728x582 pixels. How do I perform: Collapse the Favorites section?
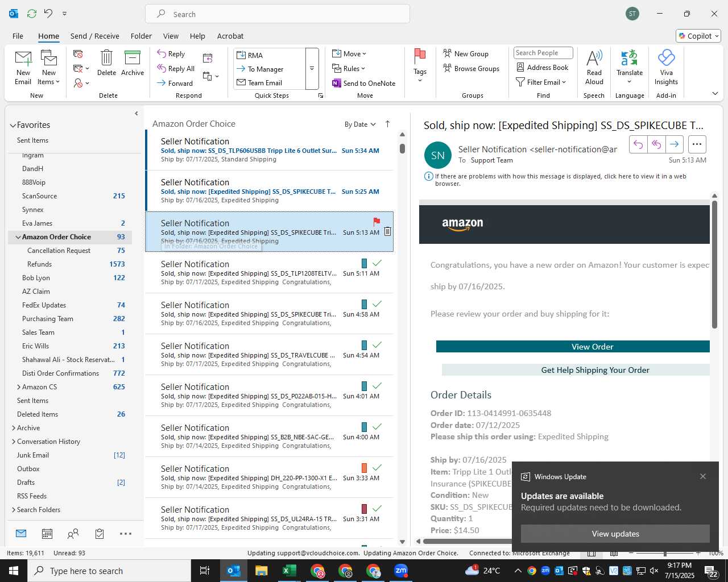pos(13,126)
